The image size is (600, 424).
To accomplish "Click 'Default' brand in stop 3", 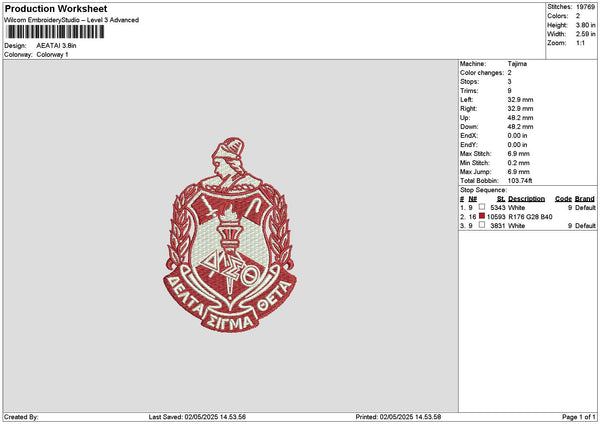I will tap(585, 226).
